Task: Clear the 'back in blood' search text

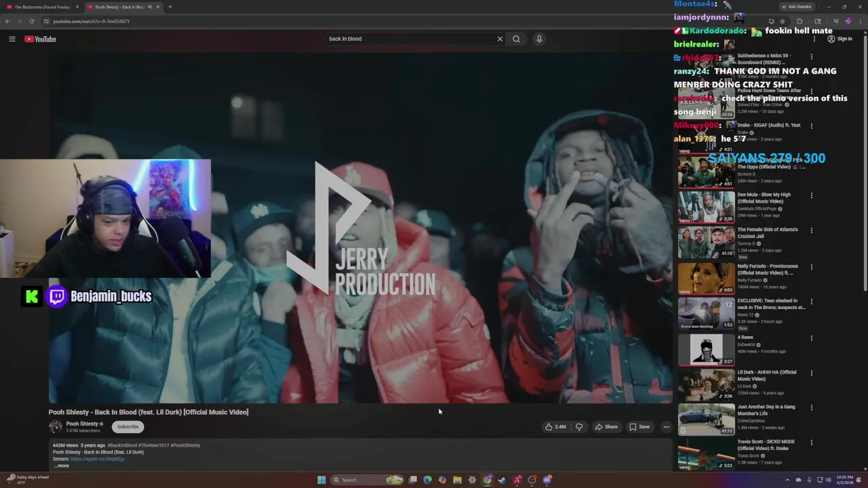Action: [500, 39]
